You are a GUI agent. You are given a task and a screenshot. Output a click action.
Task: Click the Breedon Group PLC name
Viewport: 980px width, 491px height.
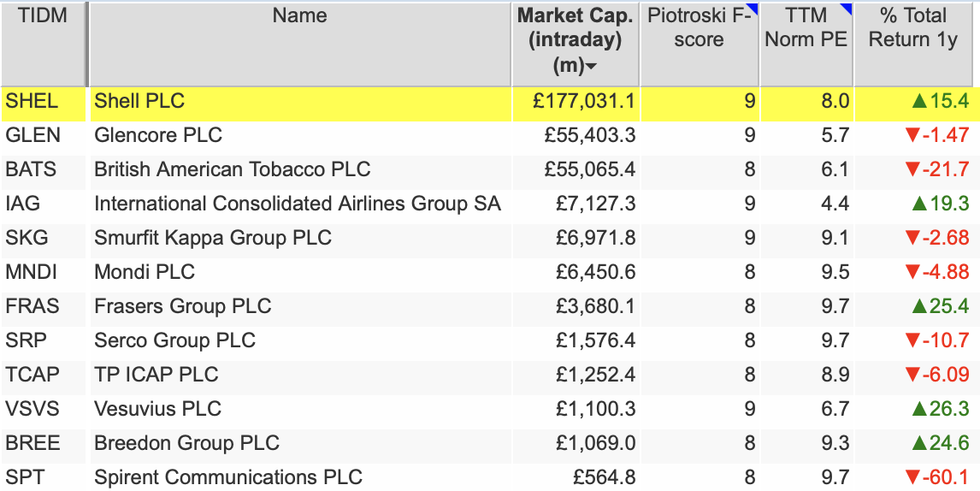[186, 443]
